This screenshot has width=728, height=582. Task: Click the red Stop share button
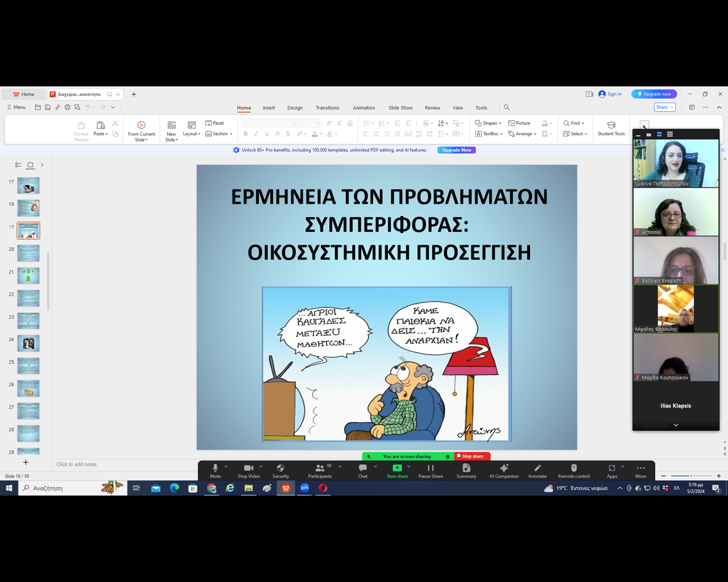(472, 456)
